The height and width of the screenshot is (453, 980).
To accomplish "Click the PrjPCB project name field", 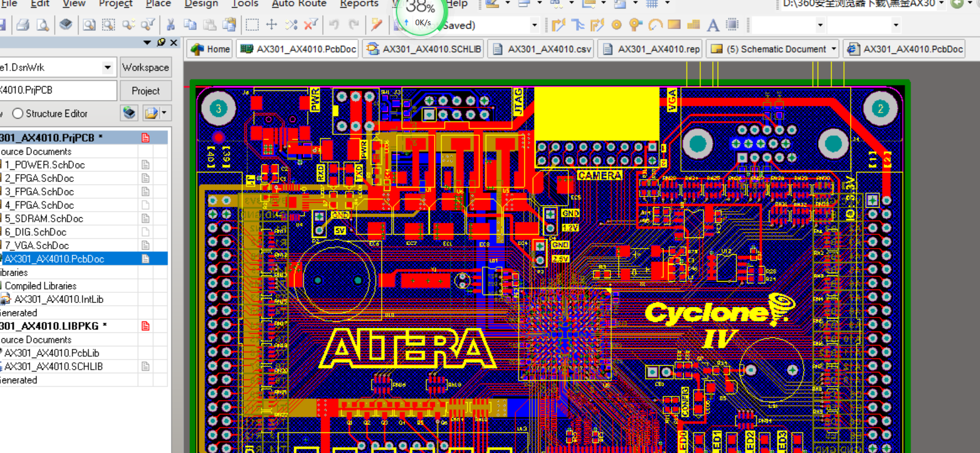I will 58,90.
